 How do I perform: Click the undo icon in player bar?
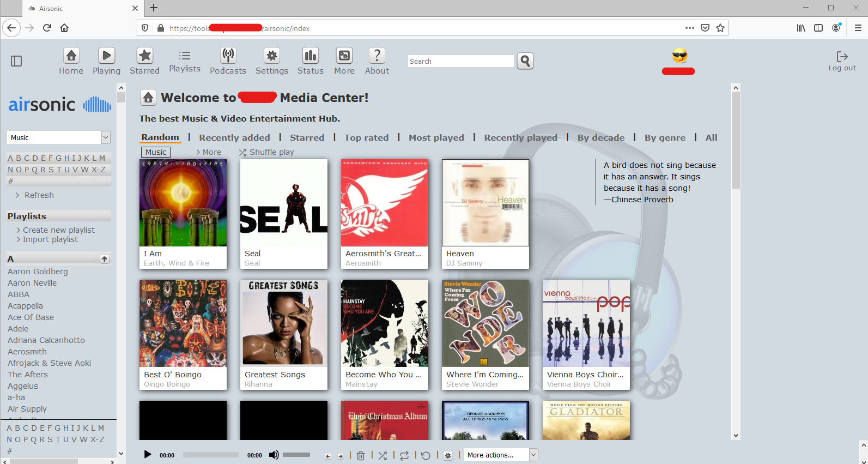426,455
